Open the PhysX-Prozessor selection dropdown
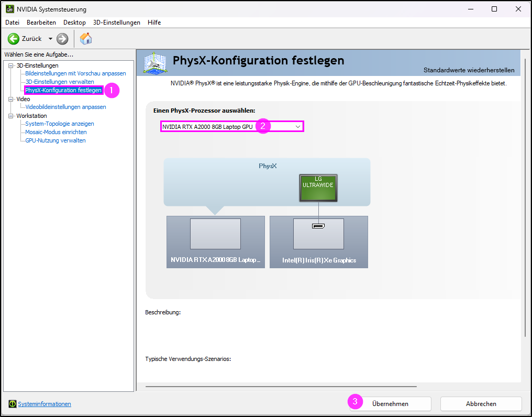Image resolution: width=532 pixels, height=417 pixels. [232, 127]
